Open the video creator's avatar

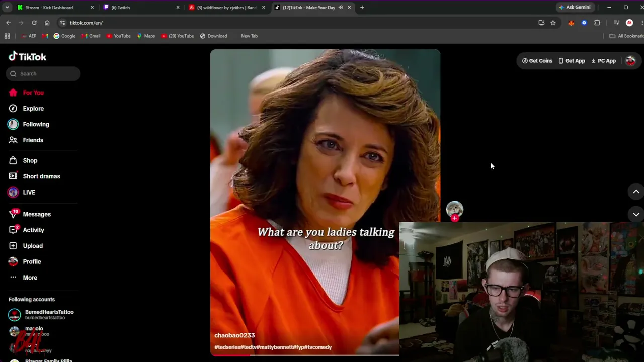(x=455, y=209)
